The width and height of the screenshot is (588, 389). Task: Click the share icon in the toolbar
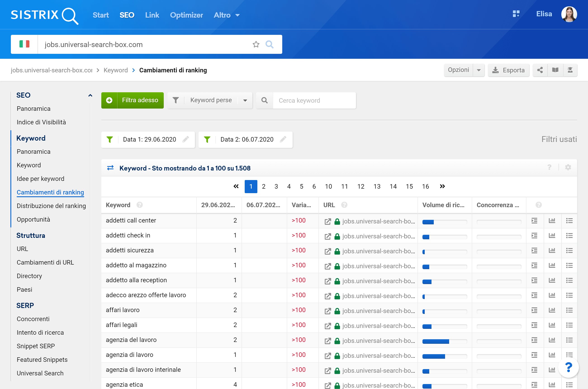[x=540, y=70]
